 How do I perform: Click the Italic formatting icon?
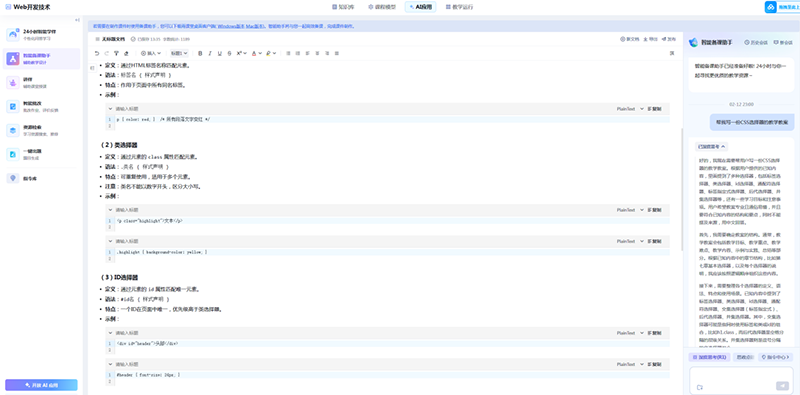point(210,53)
